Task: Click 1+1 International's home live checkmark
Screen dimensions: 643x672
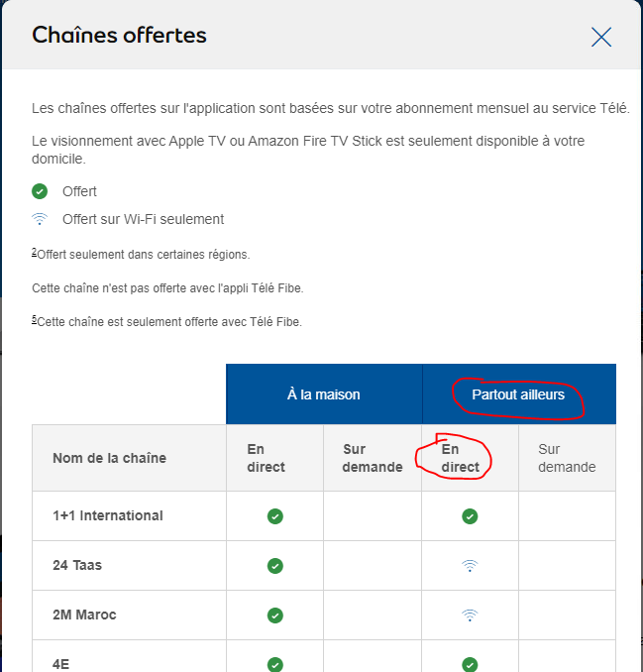Action: tap(275, 516)
